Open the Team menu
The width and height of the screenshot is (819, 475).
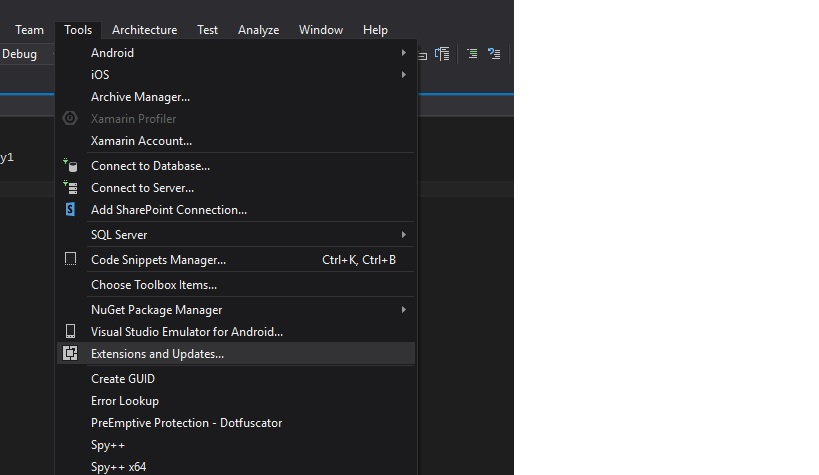tap(29, 30)
